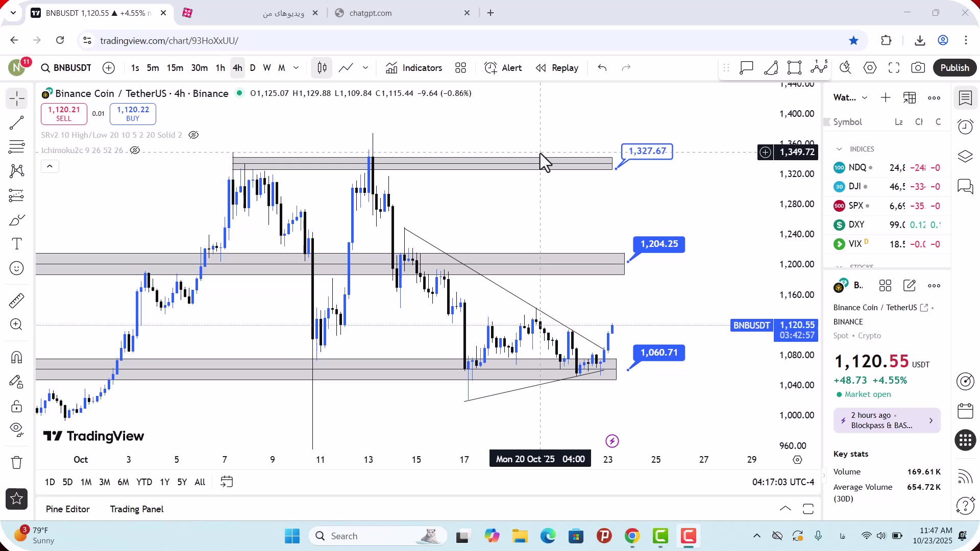Open Google Chrome from the taskbar
The image size is (980, 551).
(632, 536)
